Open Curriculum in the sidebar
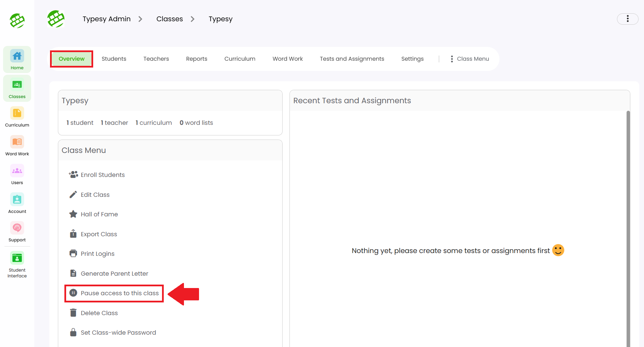Viewport: 644px width, 347px height. pyautogui.click(x=17, y=117)
